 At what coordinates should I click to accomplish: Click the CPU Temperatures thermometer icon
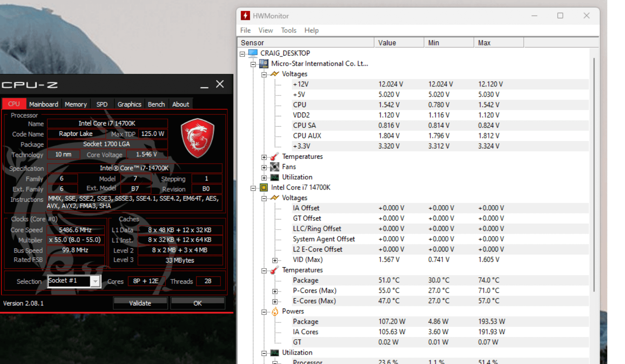[x=274, y=270]
